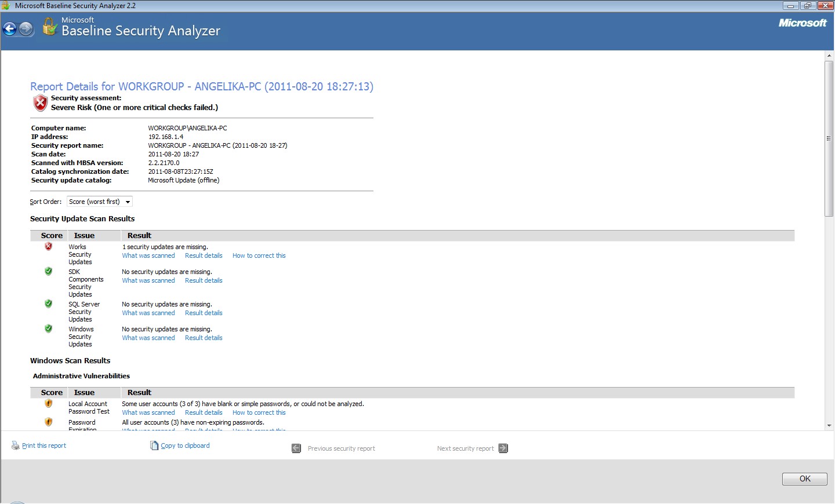Click yellow shield icon for Password Expiration

(x=49, y=422)
